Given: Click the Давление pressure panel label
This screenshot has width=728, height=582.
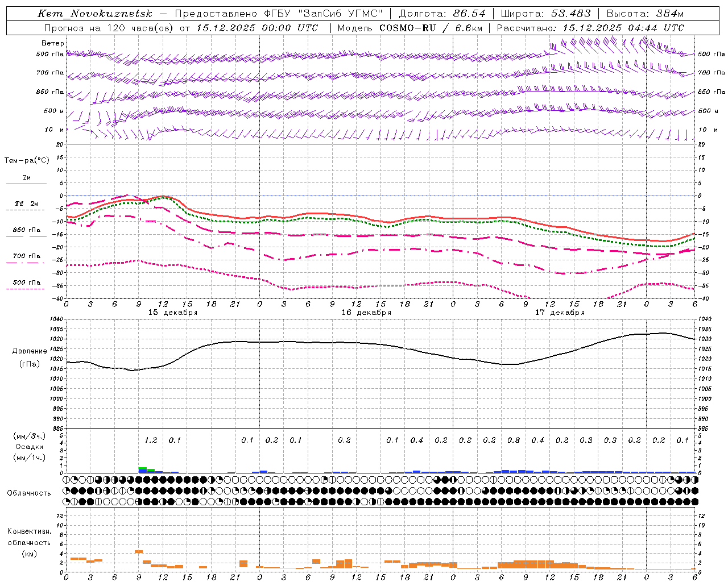Looking at the screenshot, I should tap(29, 351).
